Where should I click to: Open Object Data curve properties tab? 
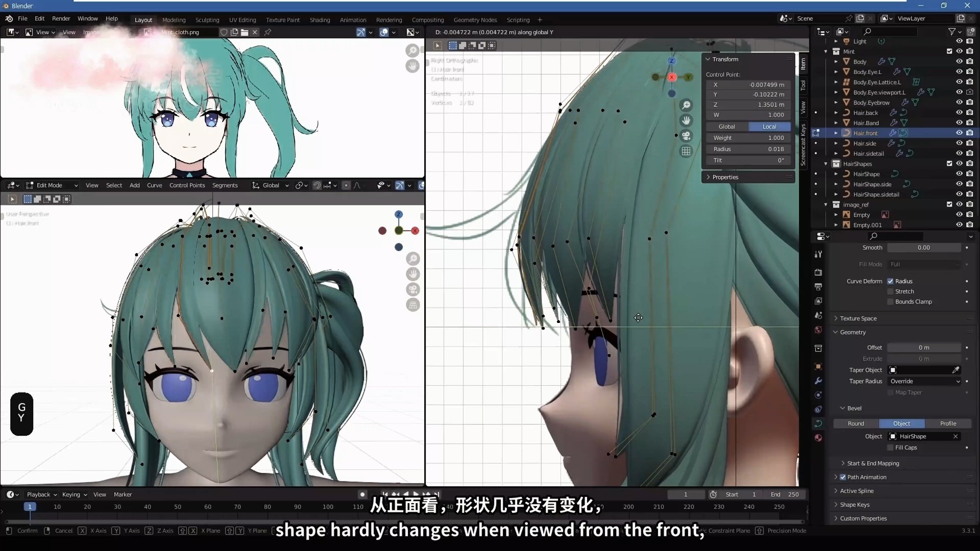[818, 423]
